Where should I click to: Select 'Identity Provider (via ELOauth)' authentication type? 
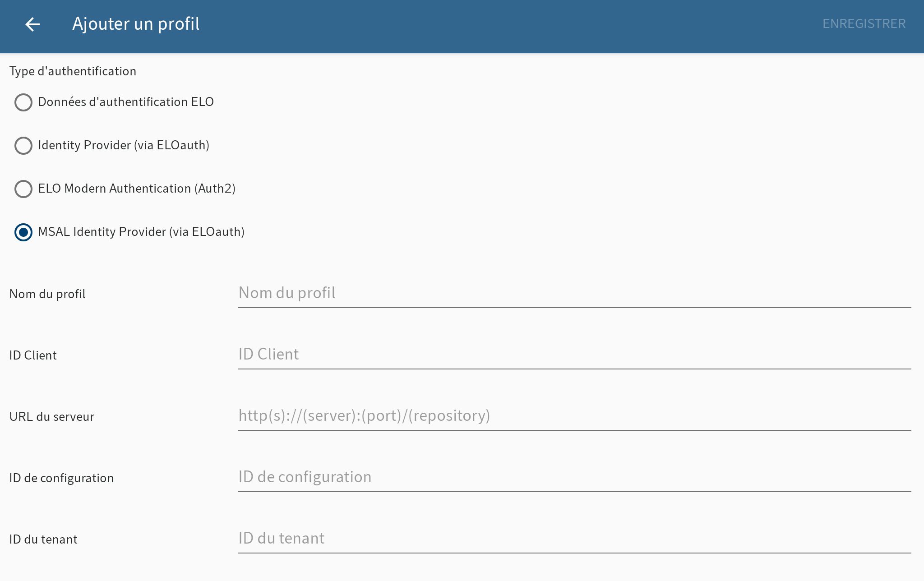point(23,146)
